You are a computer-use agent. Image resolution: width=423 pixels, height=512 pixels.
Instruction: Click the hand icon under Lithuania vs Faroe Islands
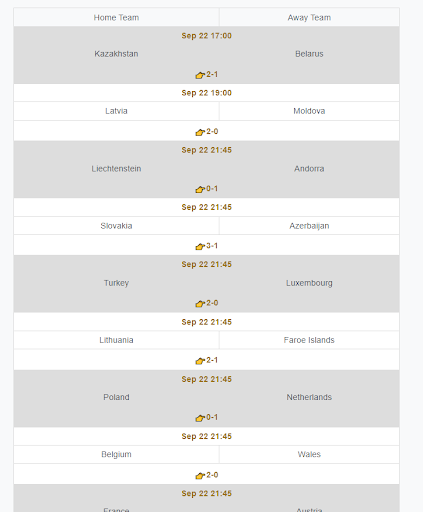pyautogui.click(x=200, y=361)
